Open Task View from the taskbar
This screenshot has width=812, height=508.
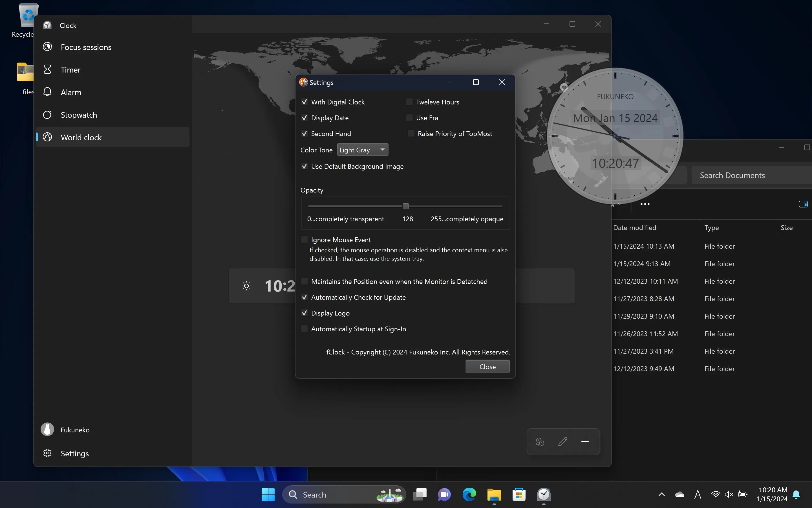point(420,494)
